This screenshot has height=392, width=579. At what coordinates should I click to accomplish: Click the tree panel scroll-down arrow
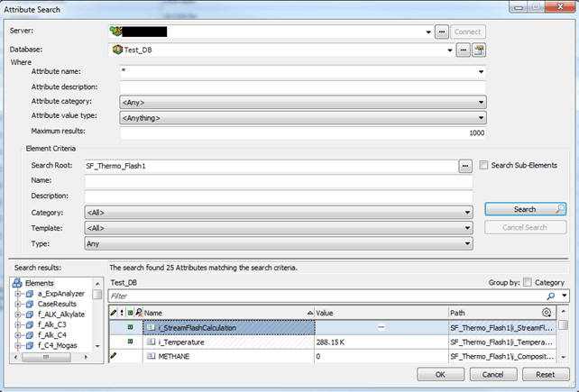tap(97, 346)
